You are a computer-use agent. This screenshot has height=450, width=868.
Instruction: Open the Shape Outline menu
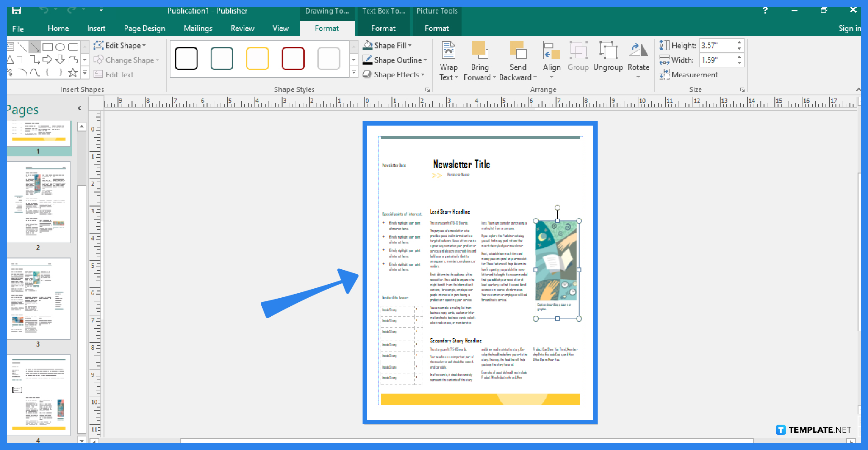[395, 60]
